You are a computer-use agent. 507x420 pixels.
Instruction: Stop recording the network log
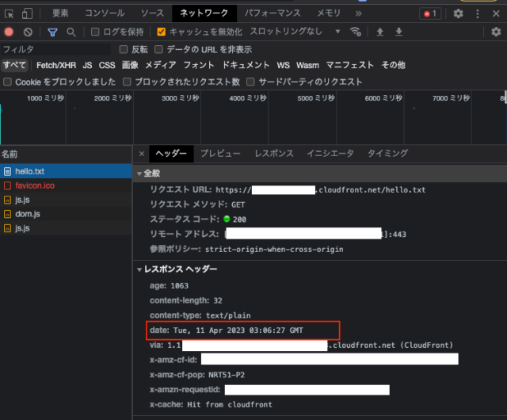[10, 32]
